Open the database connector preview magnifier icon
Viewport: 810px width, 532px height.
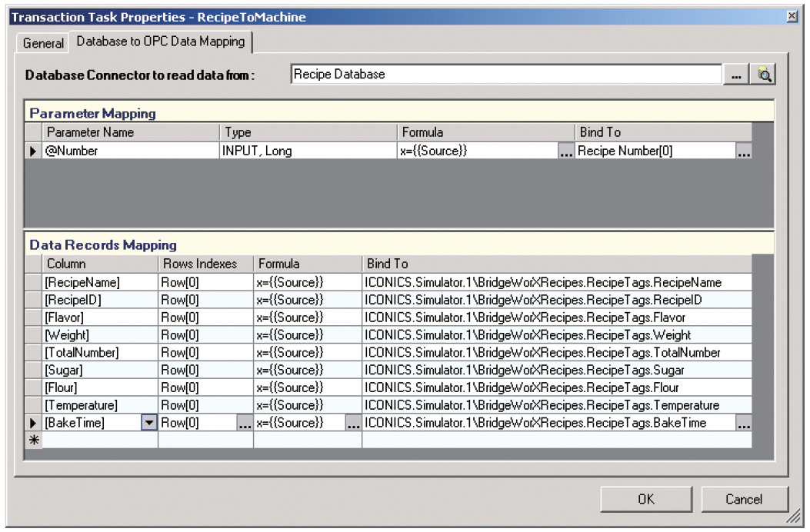click(764, 75)
